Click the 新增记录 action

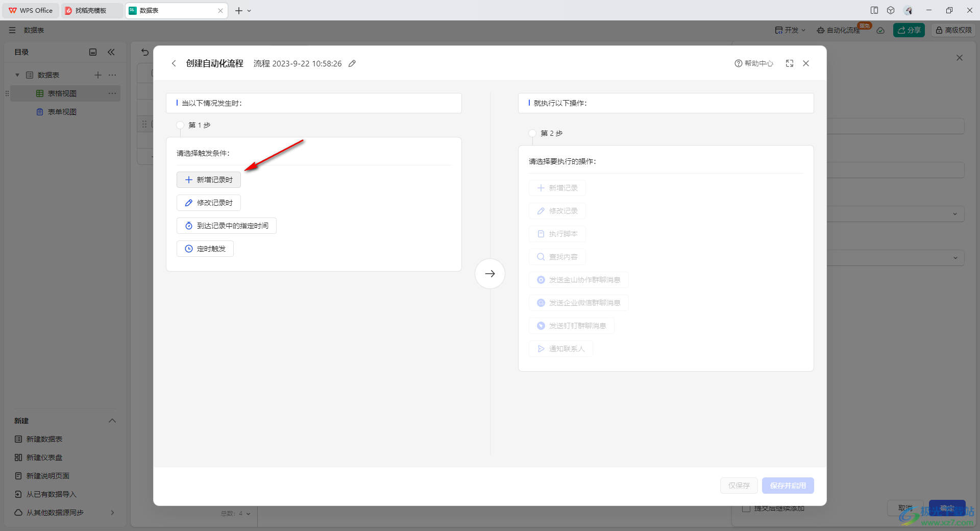tap(557, 188)
